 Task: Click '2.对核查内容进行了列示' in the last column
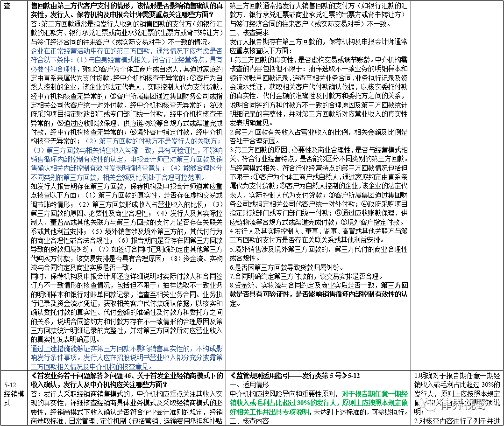coord(457,421)
